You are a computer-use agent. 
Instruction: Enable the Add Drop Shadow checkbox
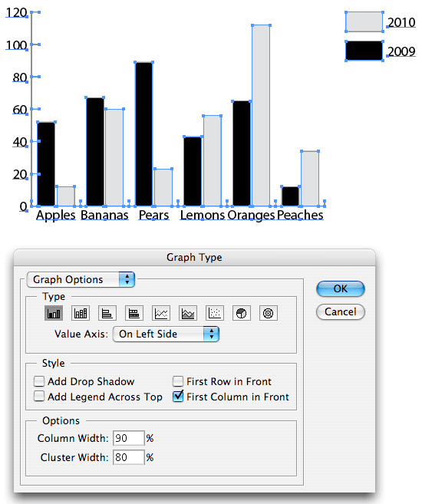[39, 381]
